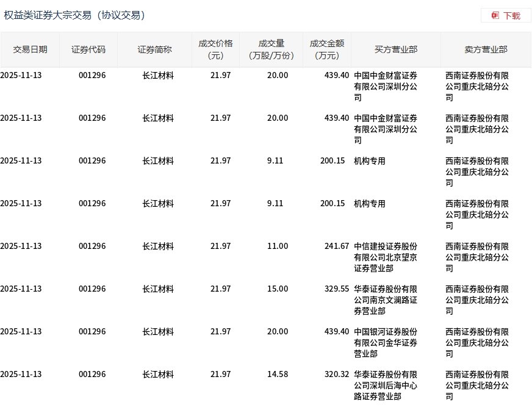Click seller 西南证券 in the 241.67 row
532x410 pixels.
pos(477,257)
